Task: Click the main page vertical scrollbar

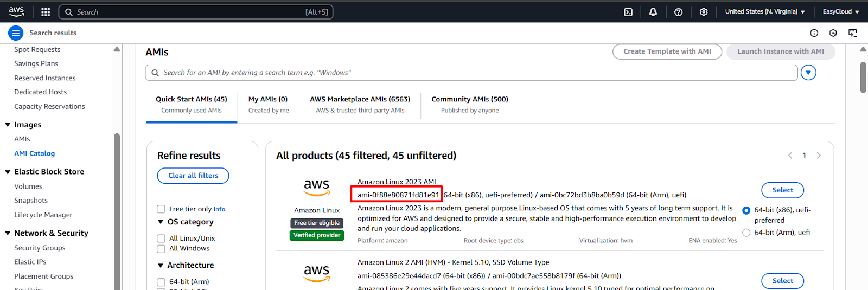Action: pos(863,78)
